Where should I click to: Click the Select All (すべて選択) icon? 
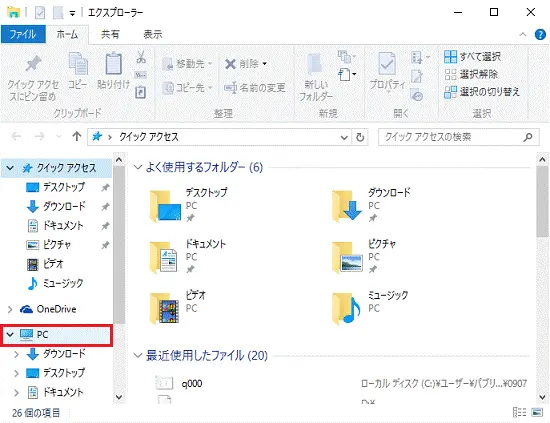click(x=450, y=56)
